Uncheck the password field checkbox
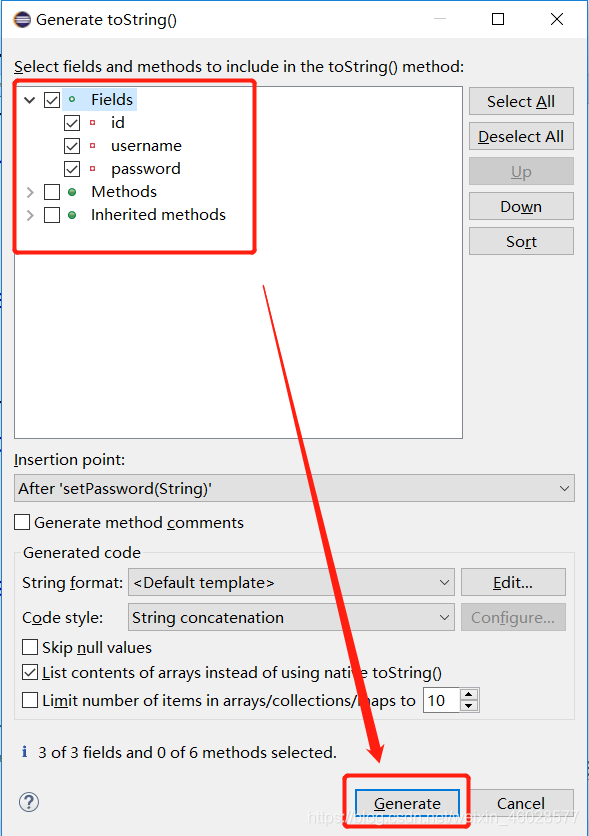 (72, 169)
